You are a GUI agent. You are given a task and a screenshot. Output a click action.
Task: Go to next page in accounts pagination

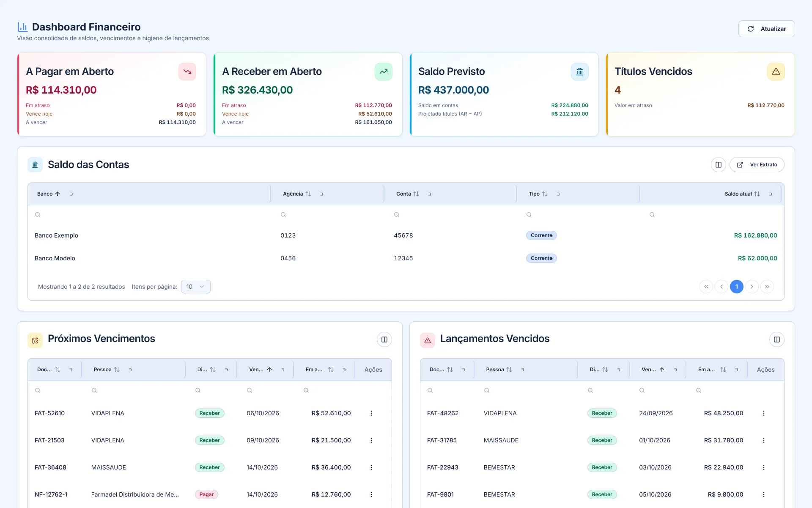(752, 287)
